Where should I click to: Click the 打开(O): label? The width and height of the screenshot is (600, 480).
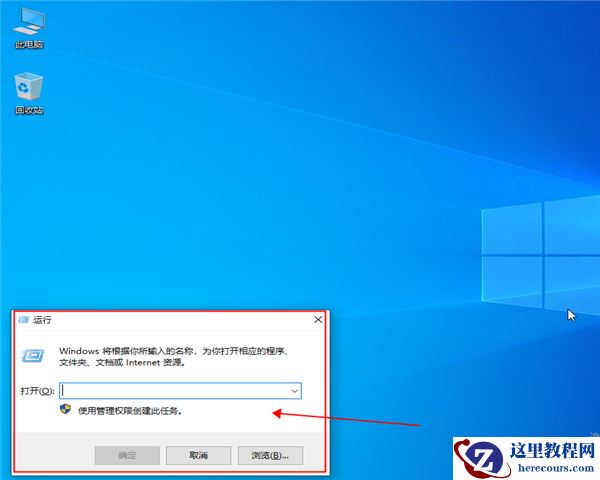pos(38,391)
